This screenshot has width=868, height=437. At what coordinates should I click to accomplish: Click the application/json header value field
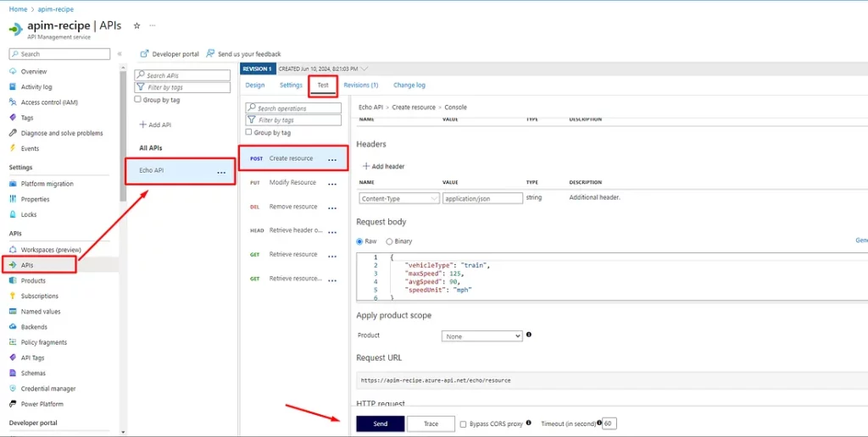482,198
